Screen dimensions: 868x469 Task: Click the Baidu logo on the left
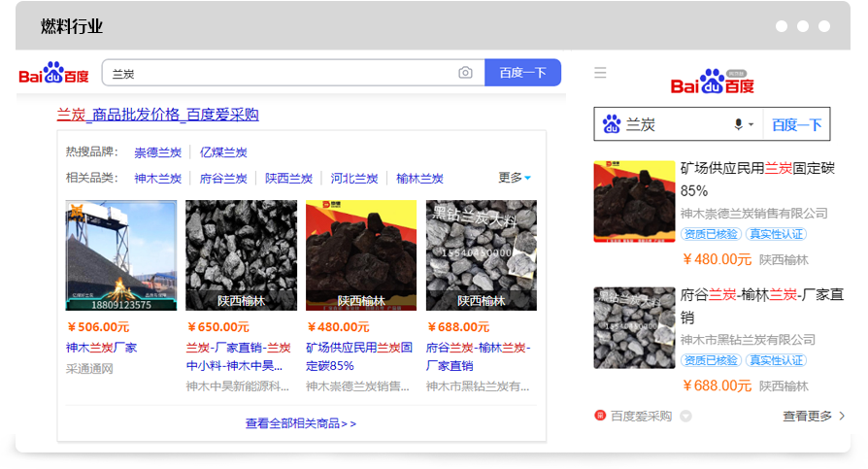pos(54,74)
